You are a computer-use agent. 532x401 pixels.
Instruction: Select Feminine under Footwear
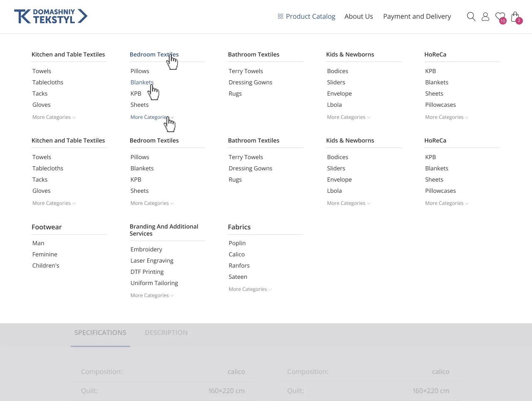click(45, 254)
